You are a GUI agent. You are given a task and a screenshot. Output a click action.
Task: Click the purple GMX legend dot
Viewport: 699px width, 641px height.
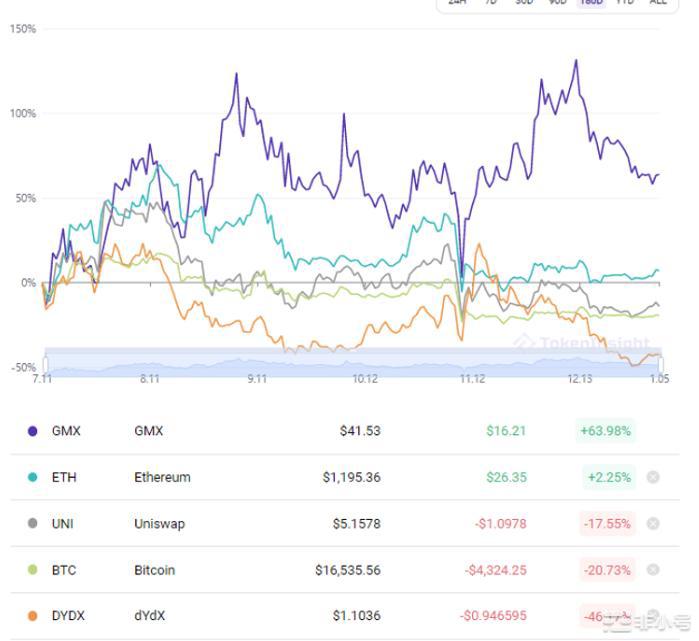point(33,431)
